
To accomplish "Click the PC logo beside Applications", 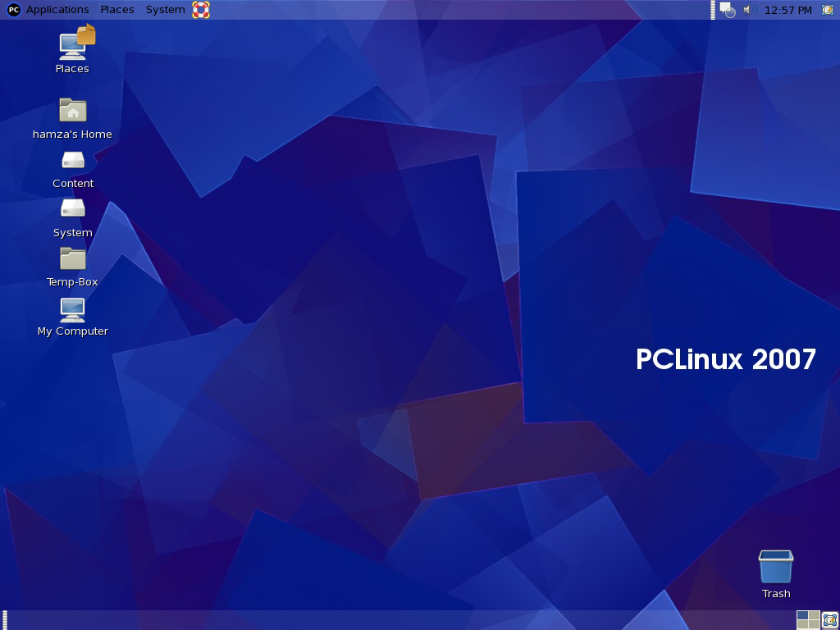I will click(x=14, y=10).
